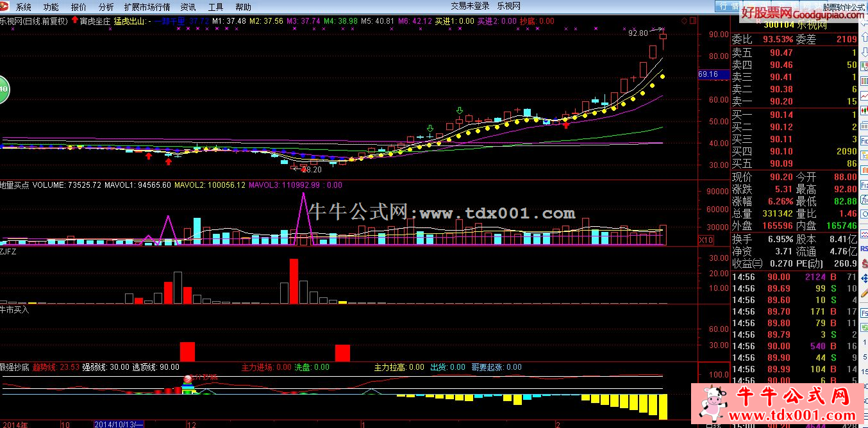Click the 买一 90.14 order row
868x428 pixels.
point(794,115)
